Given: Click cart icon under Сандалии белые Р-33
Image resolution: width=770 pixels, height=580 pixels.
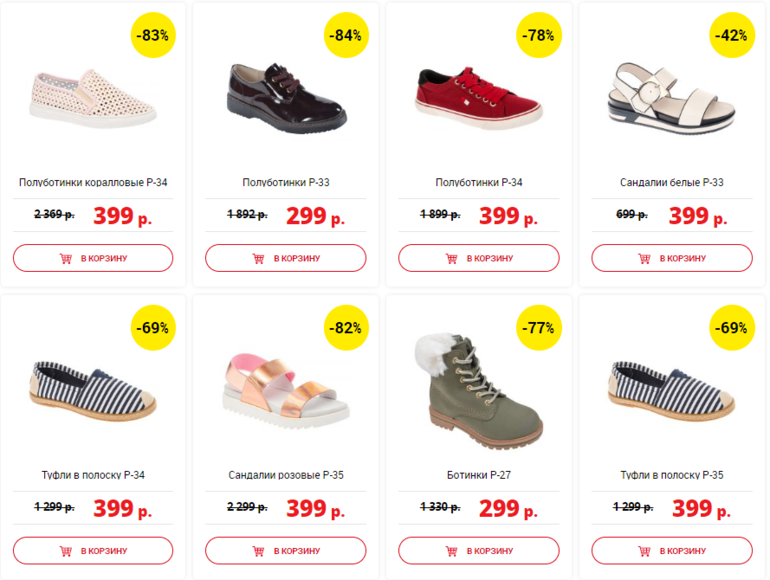Looking at the screenshot, I should point(645,258).
